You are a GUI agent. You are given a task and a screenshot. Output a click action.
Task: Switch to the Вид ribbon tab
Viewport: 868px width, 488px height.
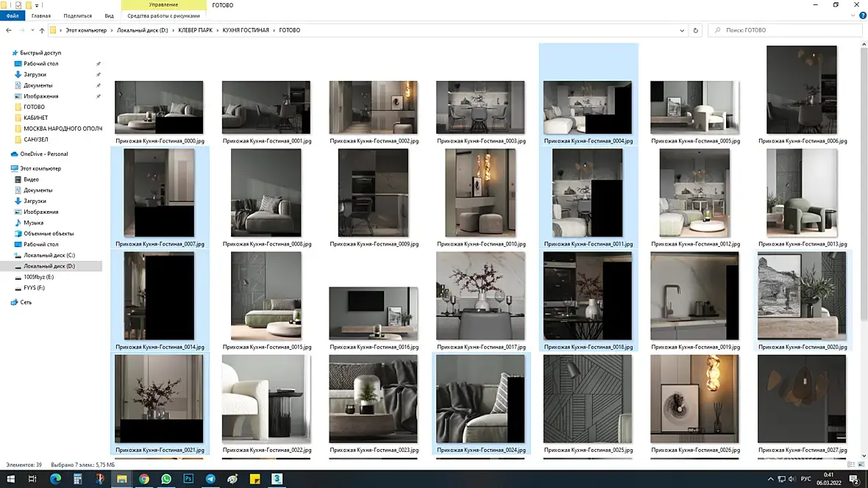[x=109, y=16]
